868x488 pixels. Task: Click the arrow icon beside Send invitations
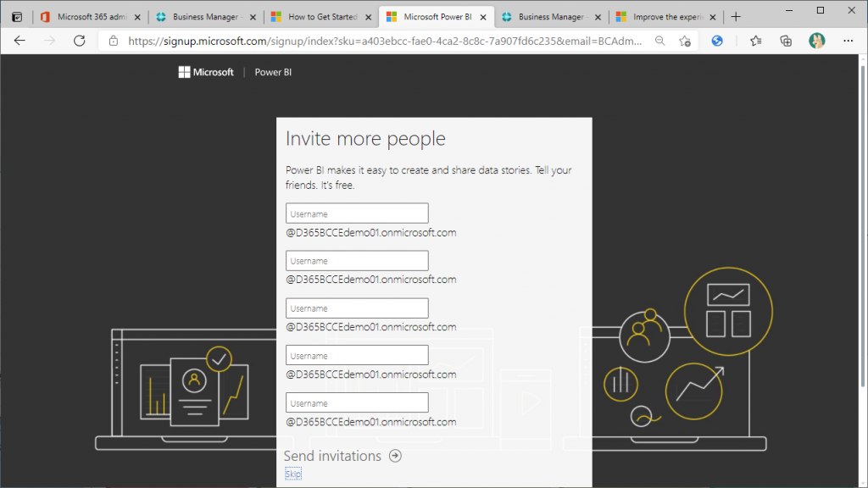[395, 456]
